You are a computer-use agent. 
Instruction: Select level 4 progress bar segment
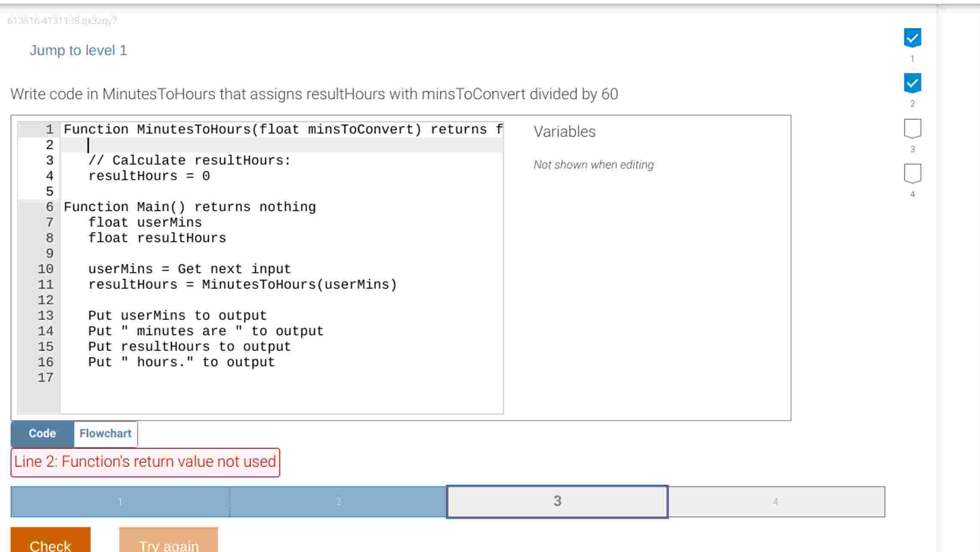coord(775,502)
